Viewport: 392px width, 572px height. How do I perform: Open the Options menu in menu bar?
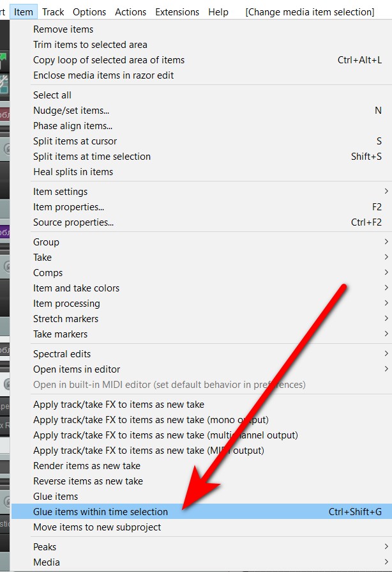(x=89, y=12)
